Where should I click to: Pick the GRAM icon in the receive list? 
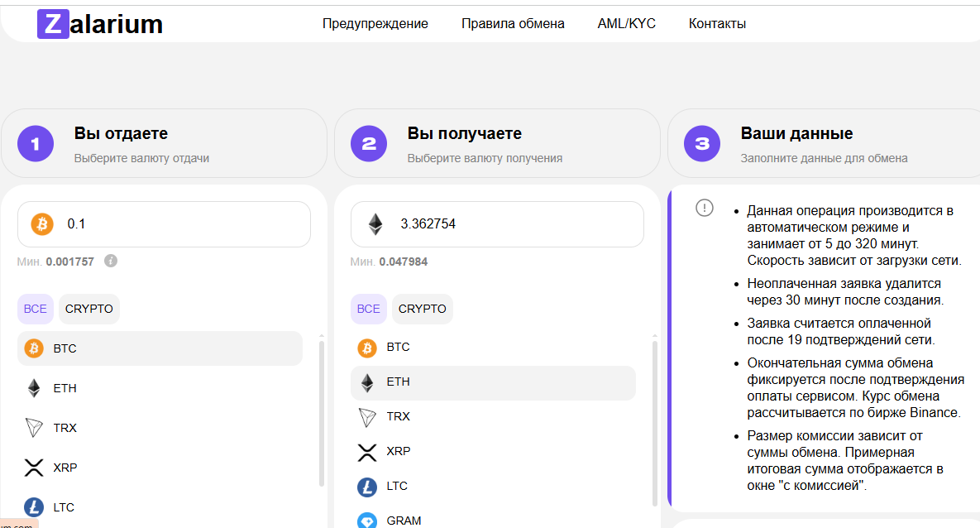click(x=367, y=521)
